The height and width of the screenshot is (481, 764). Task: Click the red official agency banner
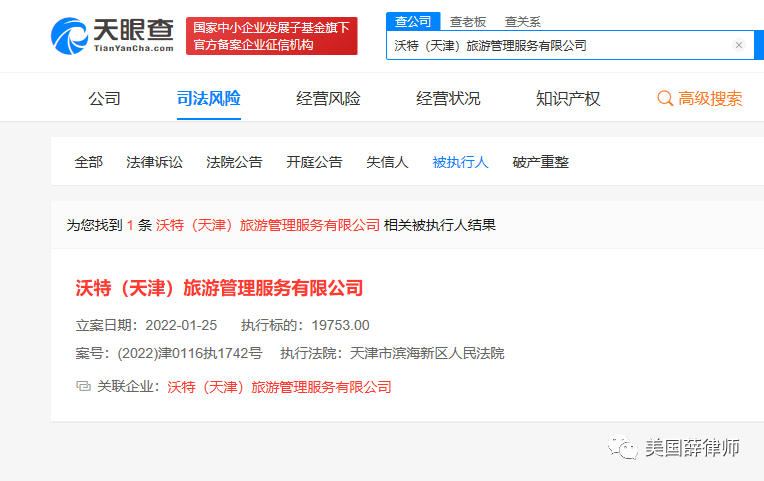point(272,36)
